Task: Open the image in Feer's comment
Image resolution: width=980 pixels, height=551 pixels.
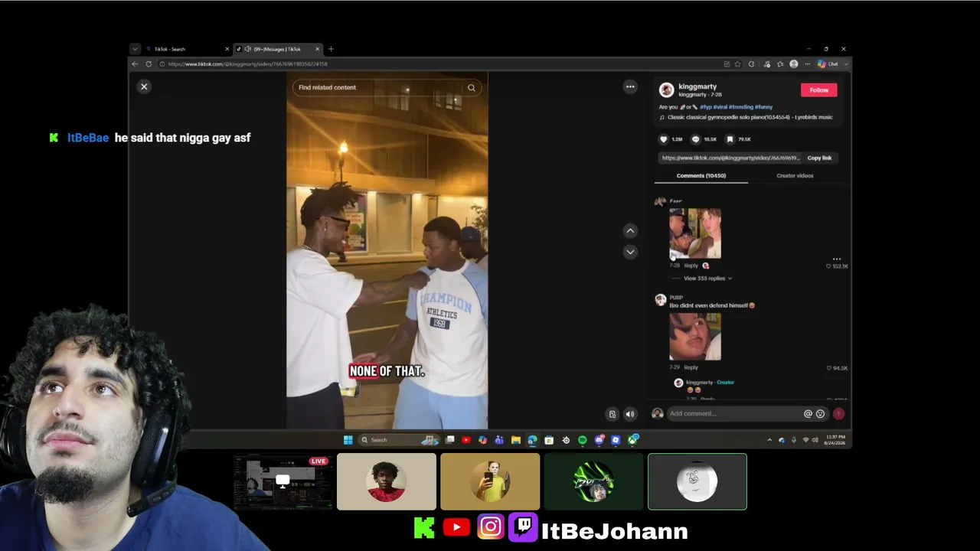Action: (x=695, y=233)
